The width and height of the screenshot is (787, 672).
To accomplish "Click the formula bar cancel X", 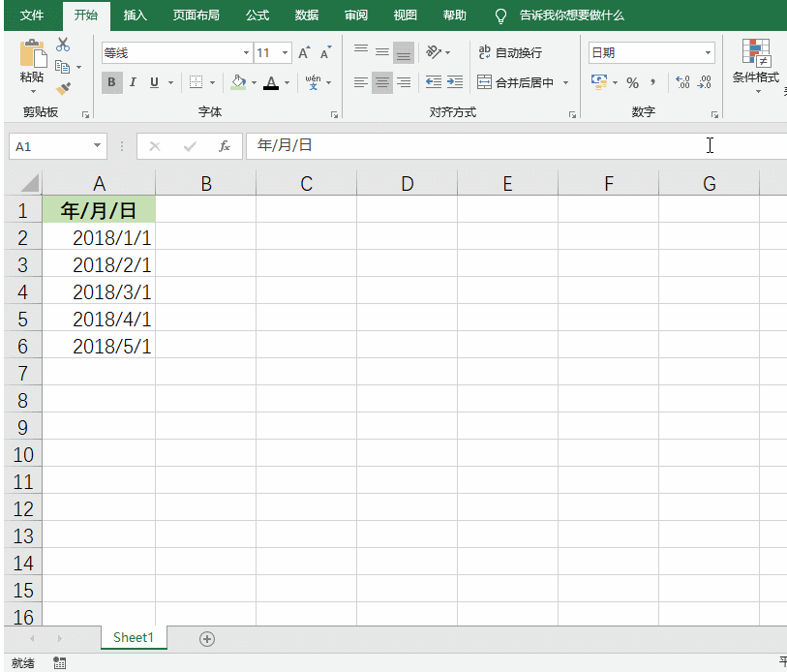I will [x=155, y=146].
